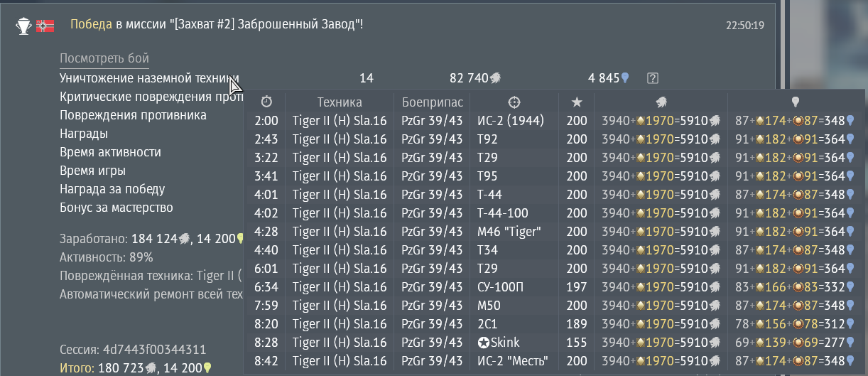
Task: Click the star score column header
Action: (577, 102)
